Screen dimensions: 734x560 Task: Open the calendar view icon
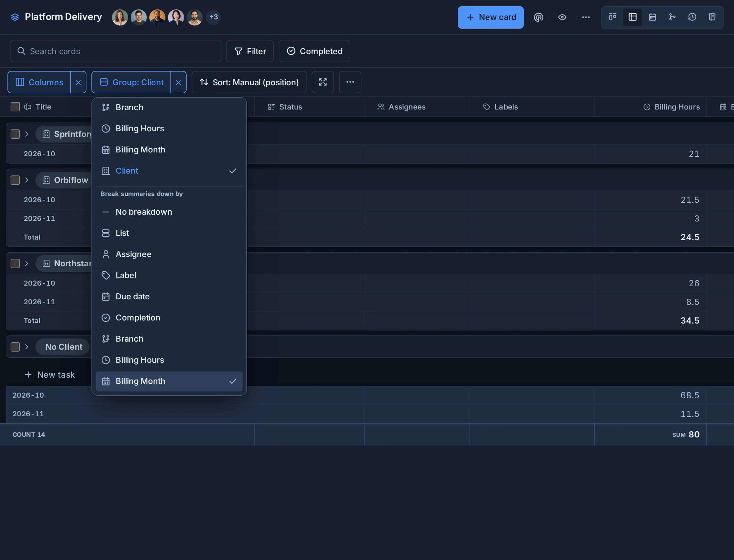[x=653, y=17]
